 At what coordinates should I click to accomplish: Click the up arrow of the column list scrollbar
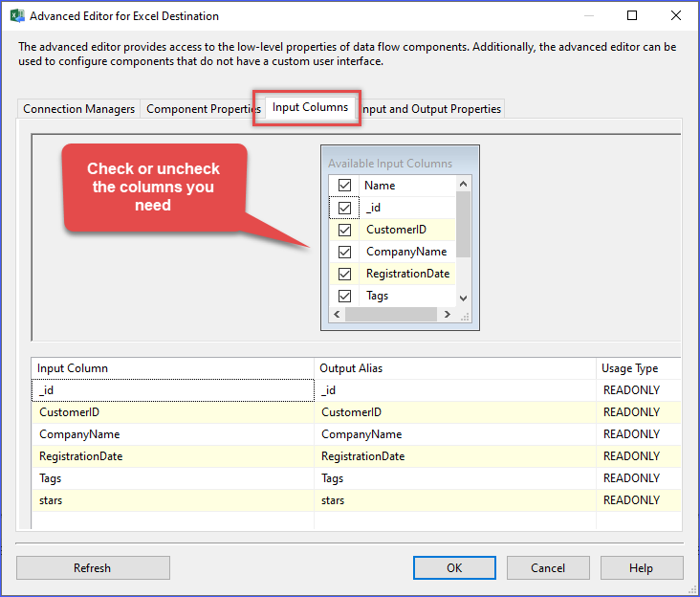(463, 184)
